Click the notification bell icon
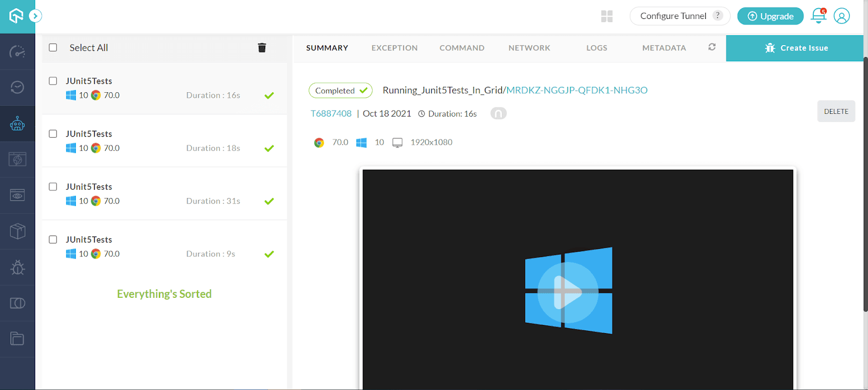868x390 pixels. pos(819,16)
